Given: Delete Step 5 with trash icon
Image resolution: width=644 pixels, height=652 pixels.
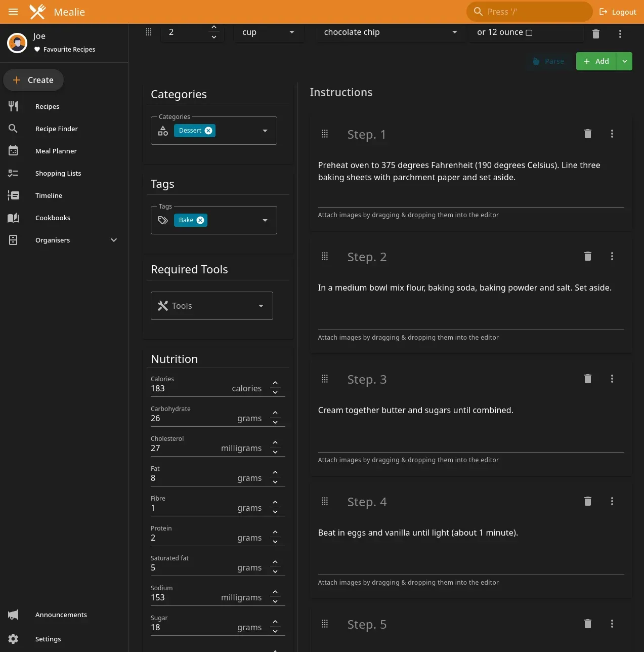Looking at the screenshot, I should tap(588, 624).
